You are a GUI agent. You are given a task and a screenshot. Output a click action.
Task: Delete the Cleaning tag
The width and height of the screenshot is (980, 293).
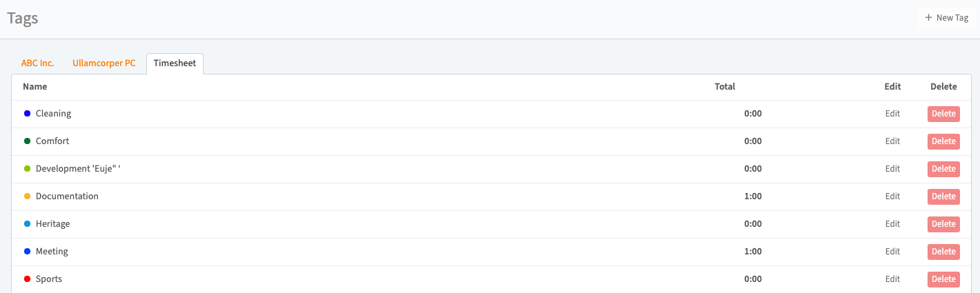click(x=943, y=114)
